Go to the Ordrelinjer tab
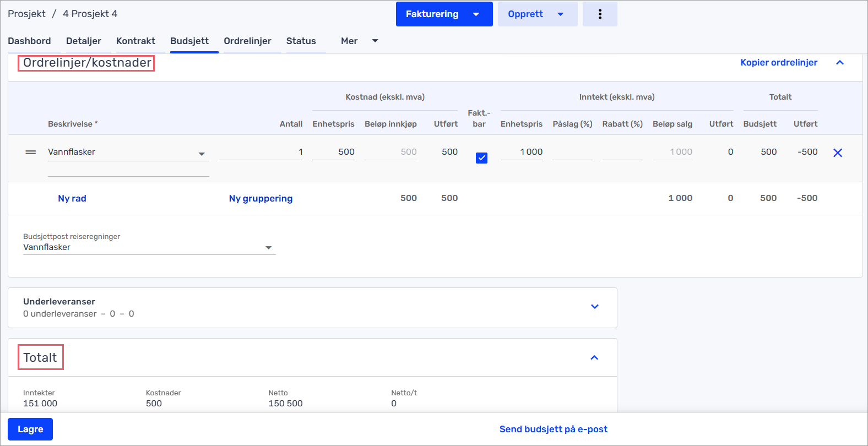This screenshot has width=868, height=446. [x=247, y=41]
